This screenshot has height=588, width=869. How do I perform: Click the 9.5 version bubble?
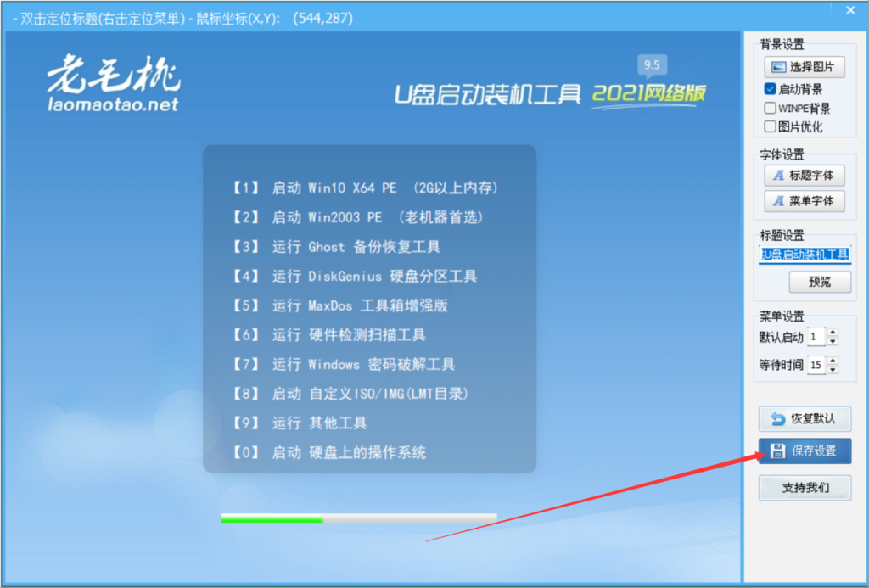coord(652,66)
